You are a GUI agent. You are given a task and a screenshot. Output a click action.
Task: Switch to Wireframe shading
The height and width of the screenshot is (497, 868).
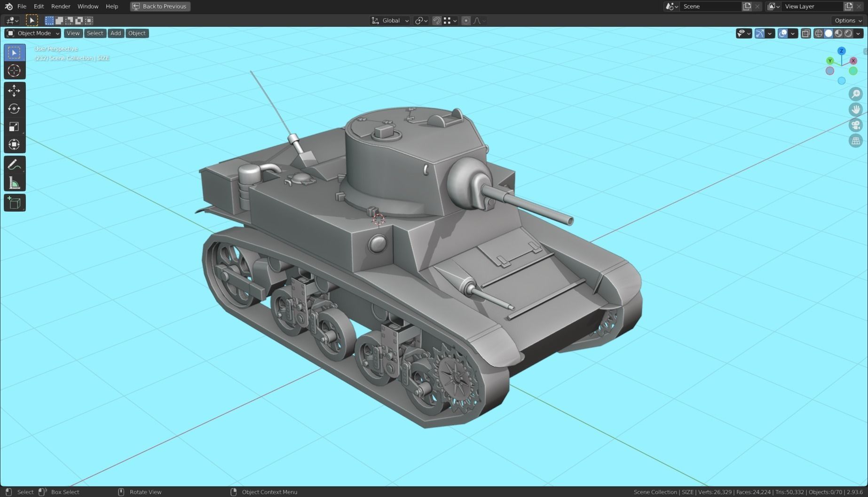[819, 33]
